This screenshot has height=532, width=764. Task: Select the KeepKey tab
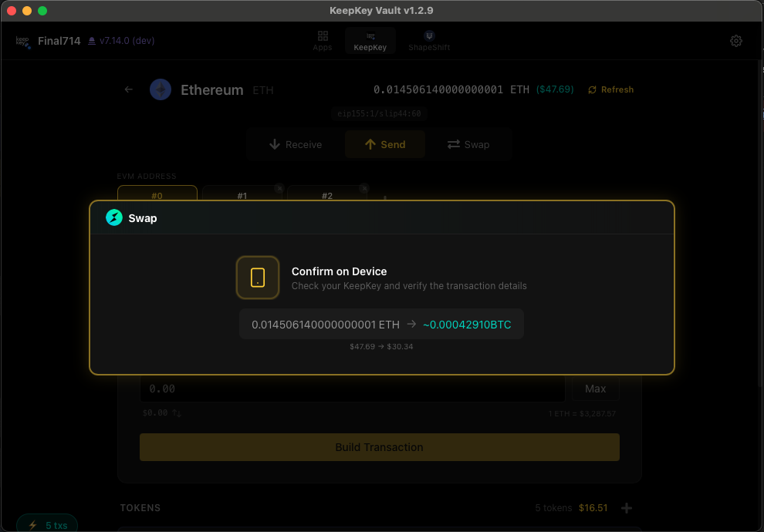(370, 41)
